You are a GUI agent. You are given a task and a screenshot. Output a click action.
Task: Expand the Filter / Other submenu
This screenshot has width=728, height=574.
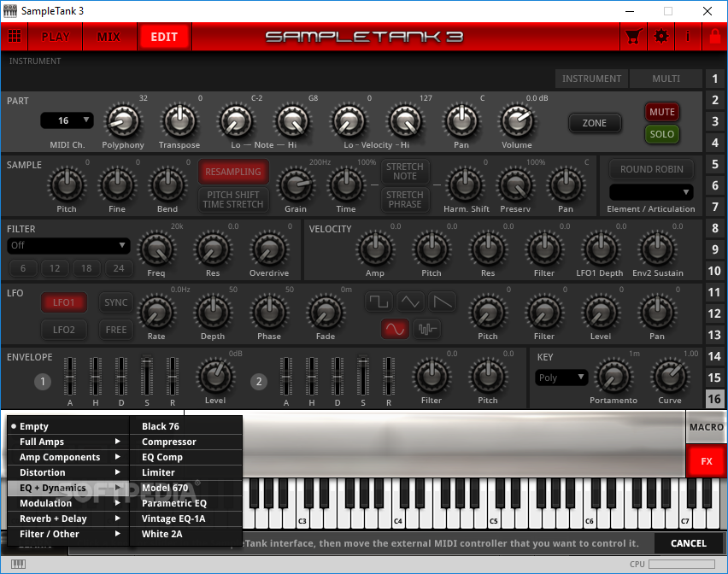pyautogui.click(x=68, y=534)
